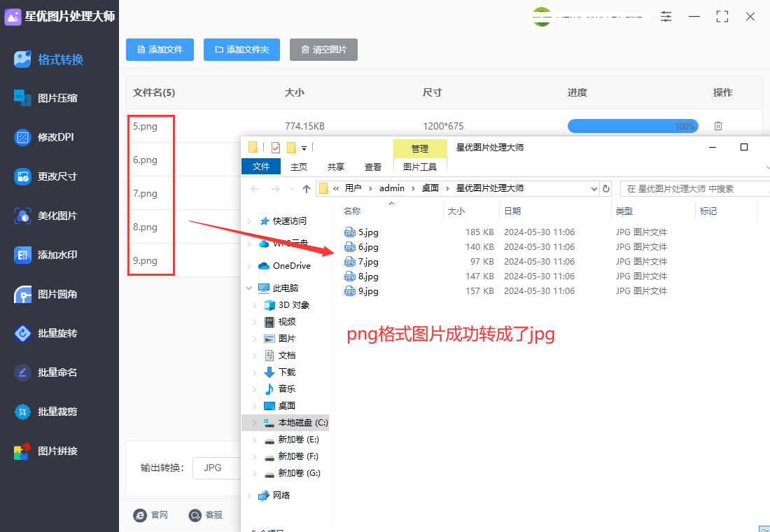Expand the OneDrive tree node

pyautogui.click(x=249, y=266)
